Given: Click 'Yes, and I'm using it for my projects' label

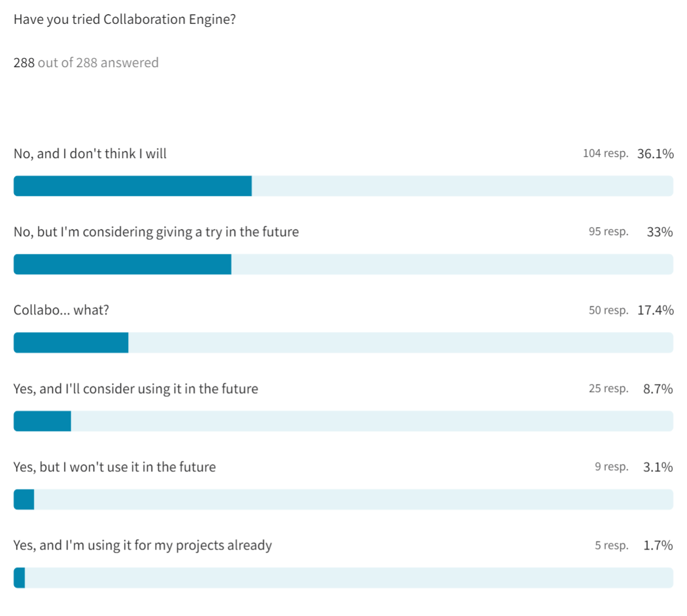Looking at the screenshot, I should pos(143,545).
